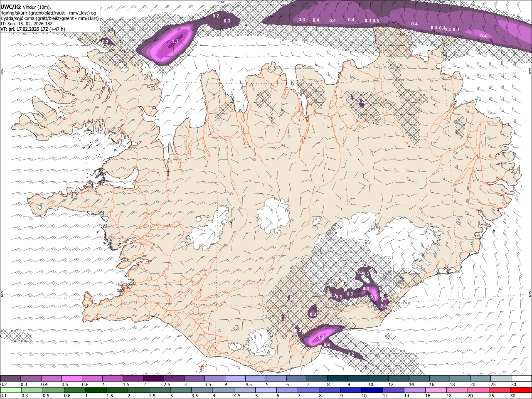
Task: Click the 'Vindur (10m)' header text
Action: tap(37, 7)
